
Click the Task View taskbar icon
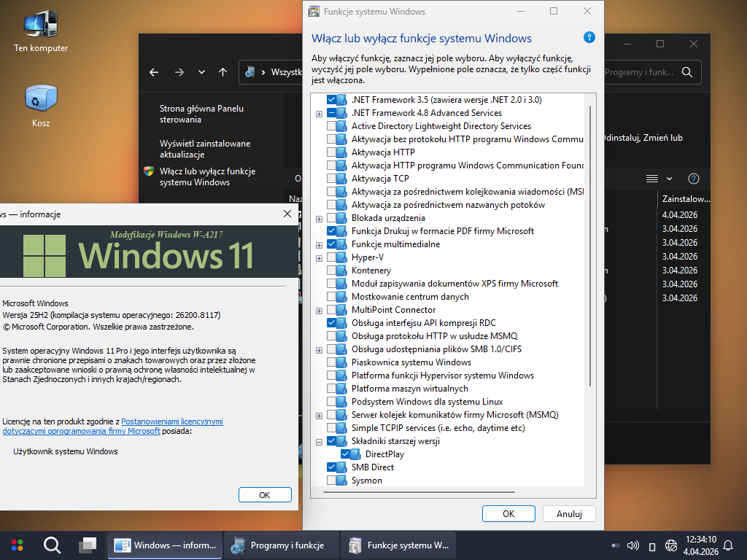[x=88, y=545]
